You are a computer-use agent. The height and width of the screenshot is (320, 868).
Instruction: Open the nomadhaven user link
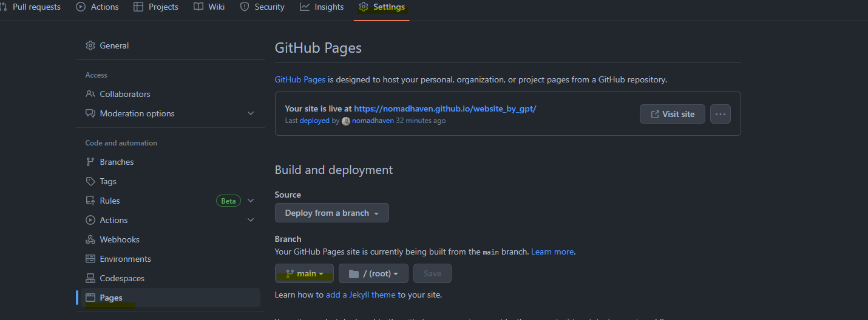373,121
